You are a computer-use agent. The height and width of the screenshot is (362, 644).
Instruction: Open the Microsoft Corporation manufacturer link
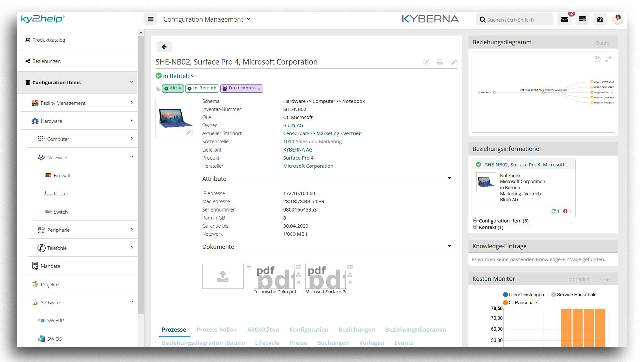tap(308, 166)
